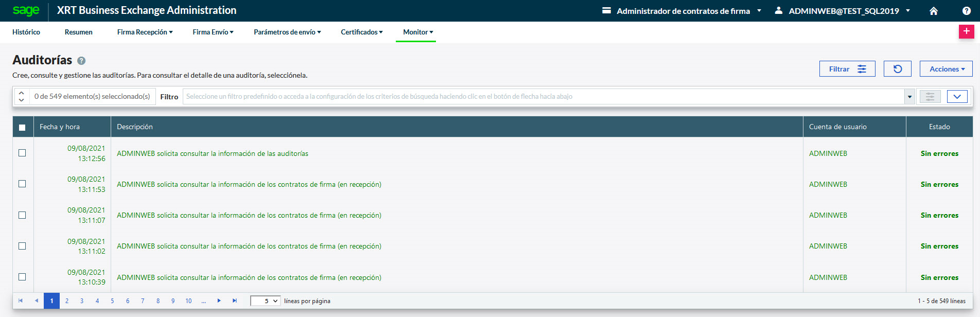Go to next page arrow in pagination
The height and width of the screenshot is (317, 980).
[219, 301]
